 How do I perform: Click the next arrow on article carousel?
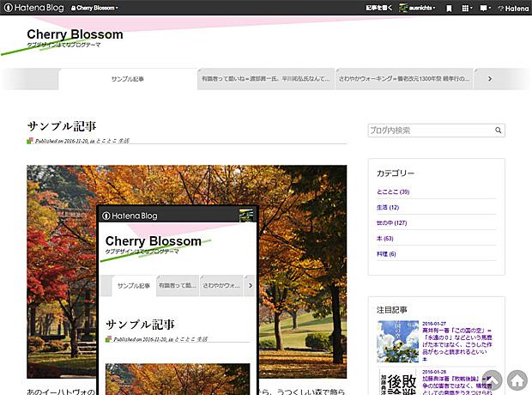point(490,79)
